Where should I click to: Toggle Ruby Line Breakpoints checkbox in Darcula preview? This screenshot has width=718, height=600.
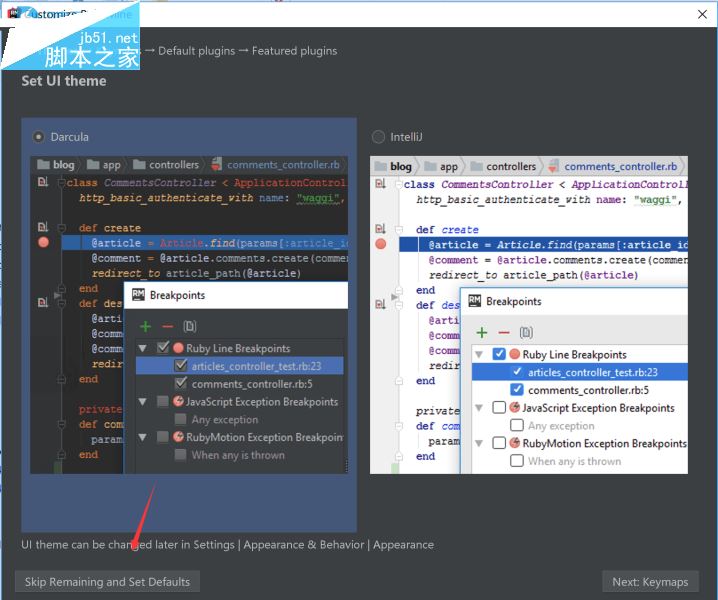click(x=163, y=348)
